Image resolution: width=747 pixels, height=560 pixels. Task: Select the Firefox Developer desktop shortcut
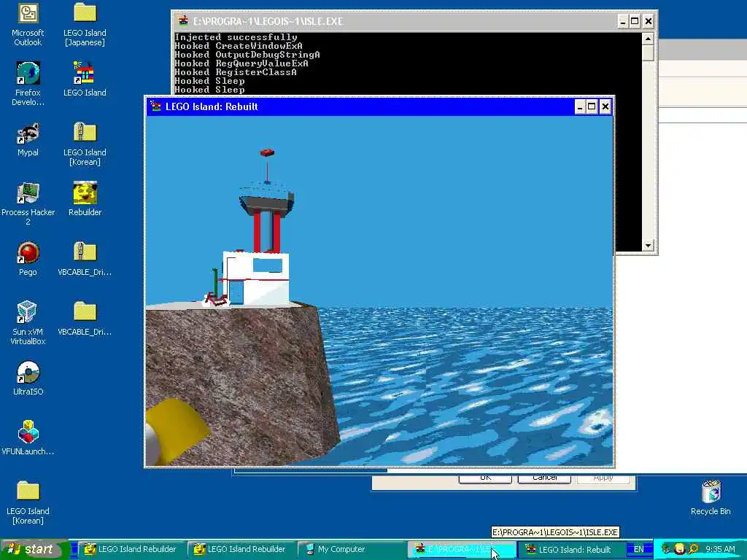pyautogui.click(x=28, y=84)
